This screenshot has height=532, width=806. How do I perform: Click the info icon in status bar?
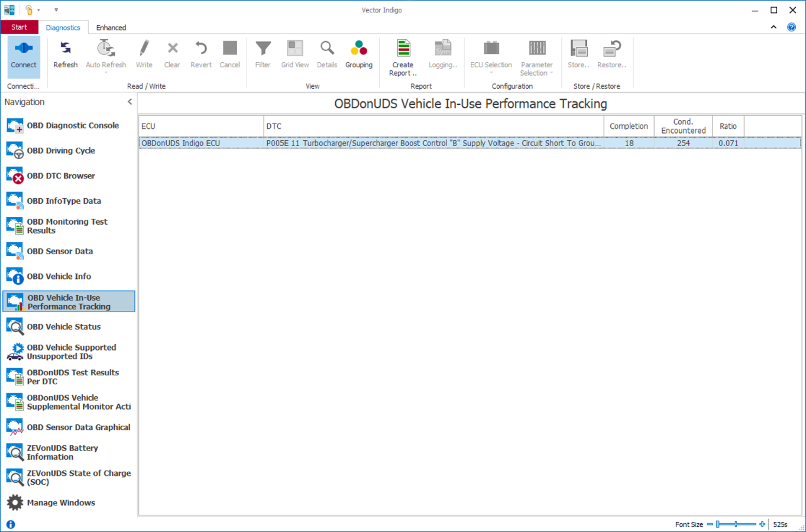[11, 524]
